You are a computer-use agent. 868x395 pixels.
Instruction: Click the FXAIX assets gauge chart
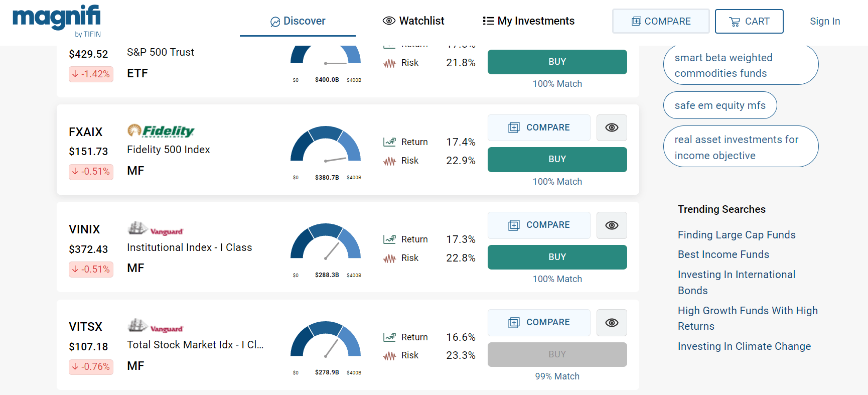coord(326,144)
